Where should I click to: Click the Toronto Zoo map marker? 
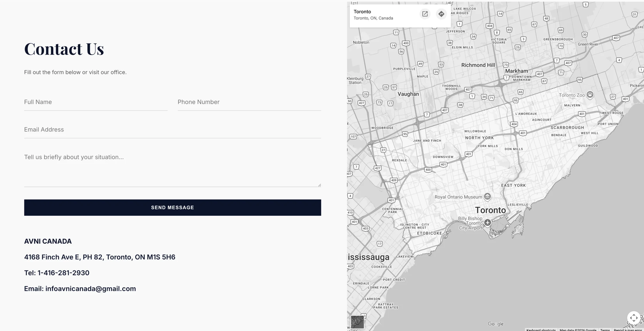tap(590, 94)
